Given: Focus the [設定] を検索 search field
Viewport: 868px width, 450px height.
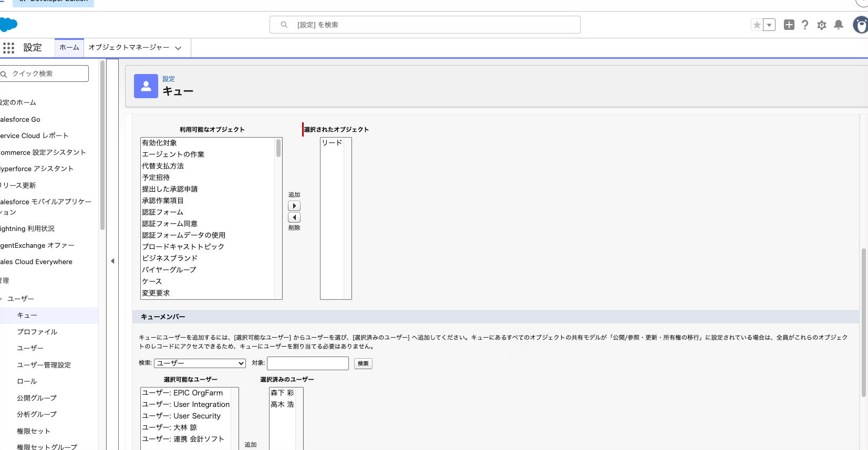Looking at the screenshot, I should 425,25.
